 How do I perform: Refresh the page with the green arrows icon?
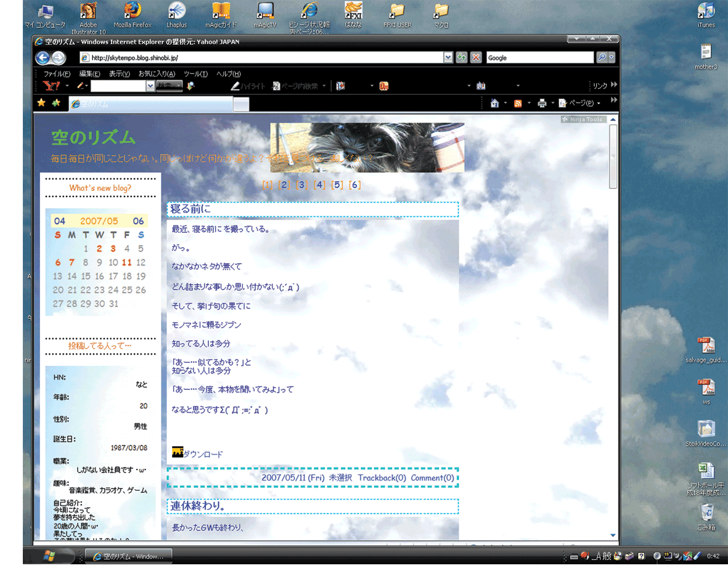pyautogui.click(x=462, y=57)
